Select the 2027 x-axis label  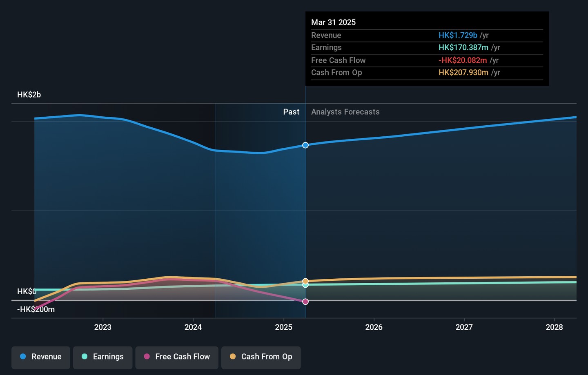click(464, 327)
